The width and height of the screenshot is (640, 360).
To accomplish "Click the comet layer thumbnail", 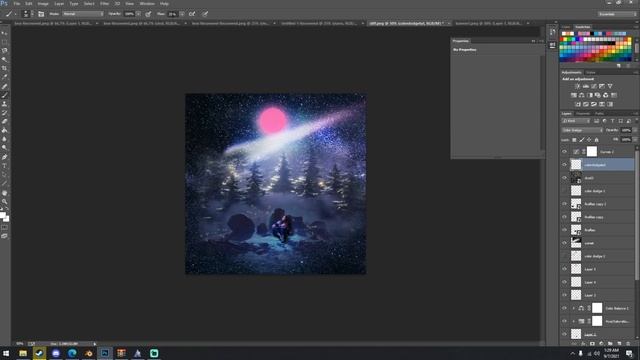I will (576, 243).
